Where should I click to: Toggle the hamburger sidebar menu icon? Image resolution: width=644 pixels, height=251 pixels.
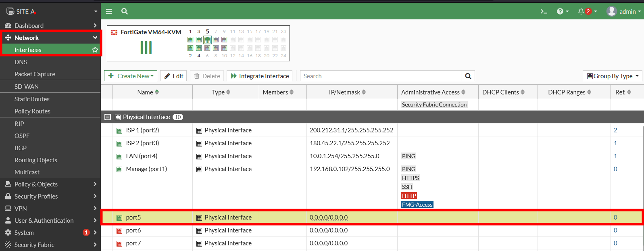[109, 11]
